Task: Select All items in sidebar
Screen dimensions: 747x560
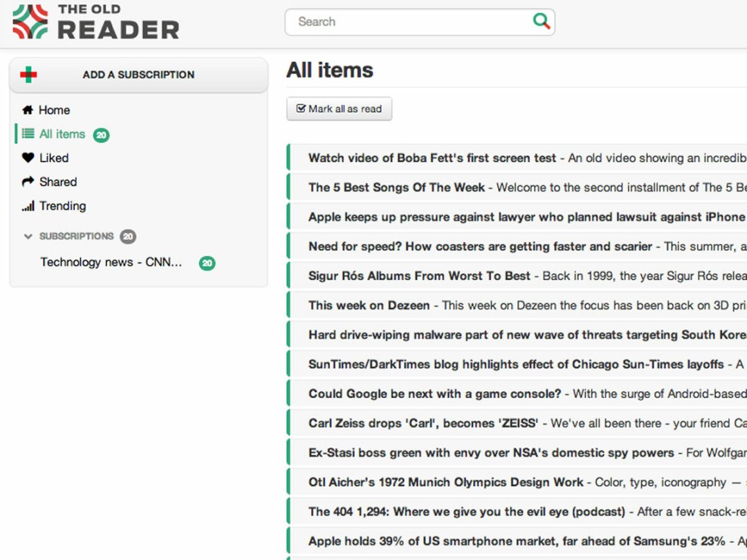Action: (62, 134)
